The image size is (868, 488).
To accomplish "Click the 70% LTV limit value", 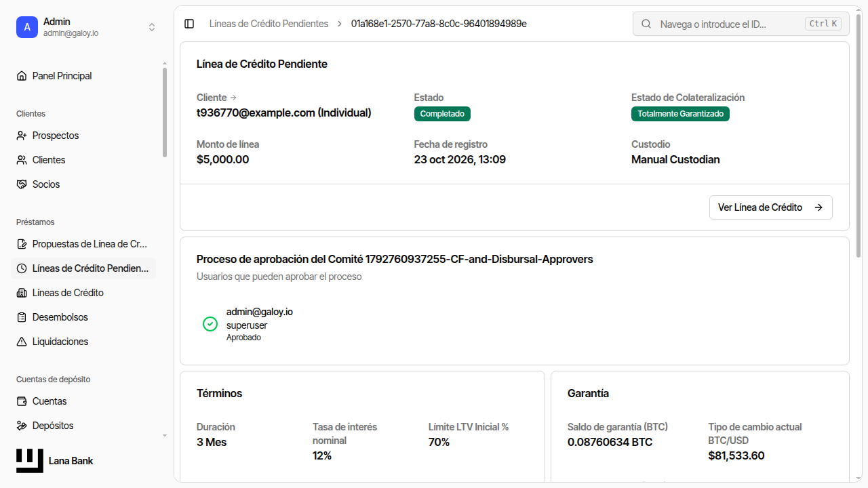I will 439,443.
